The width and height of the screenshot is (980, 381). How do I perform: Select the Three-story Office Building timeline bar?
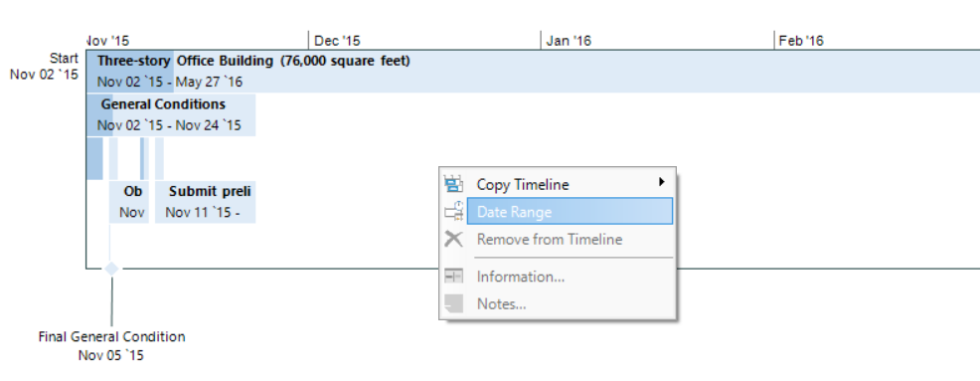point(533,72)
